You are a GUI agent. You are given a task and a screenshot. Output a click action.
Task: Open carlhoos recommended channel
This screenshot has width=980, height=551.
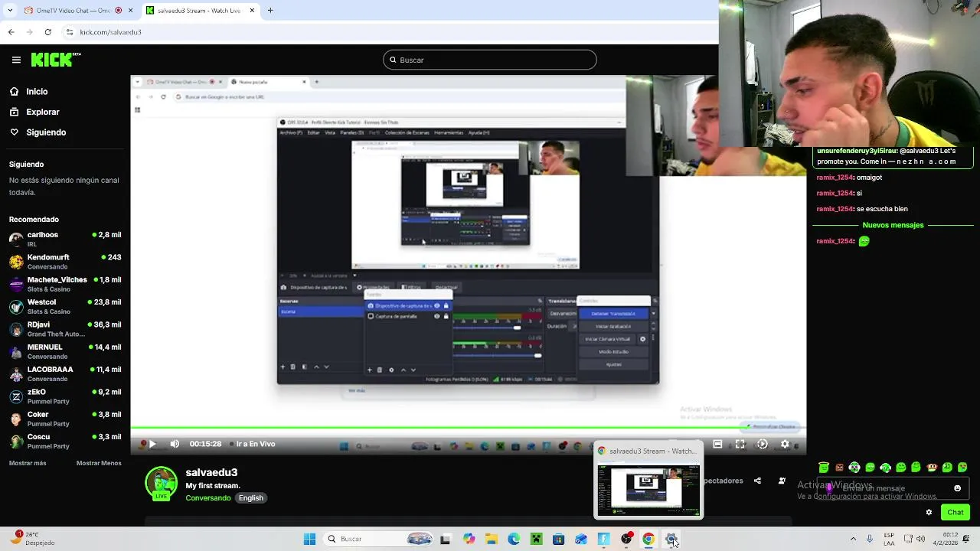[65, 239]
